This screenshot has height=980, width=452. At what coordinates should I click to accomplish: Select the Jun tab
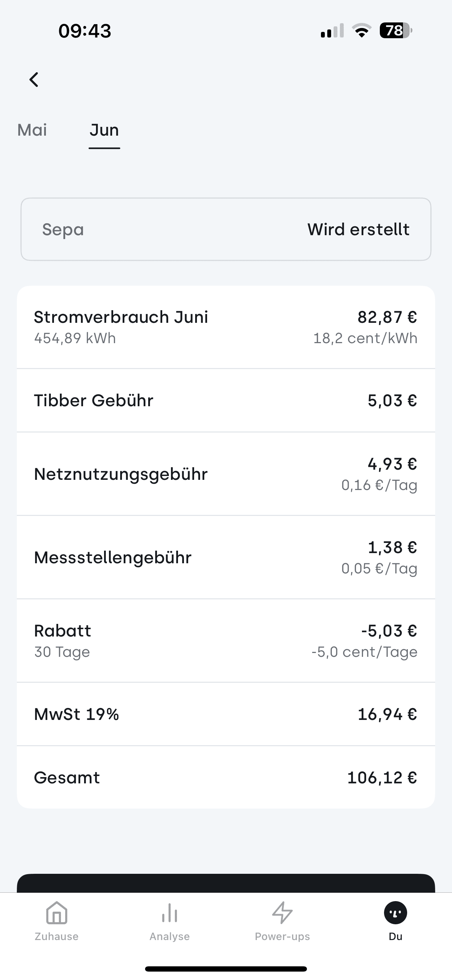tap(104, 130)
